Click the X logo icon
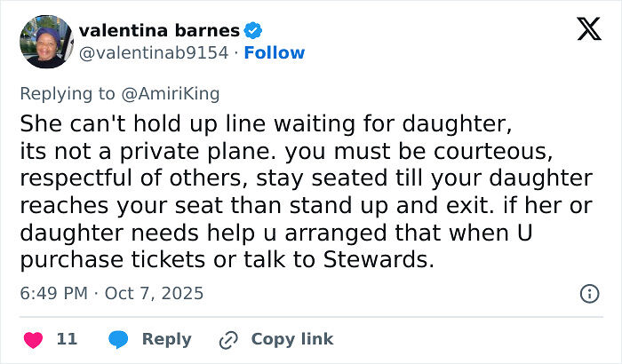 [x=588, y=30]
